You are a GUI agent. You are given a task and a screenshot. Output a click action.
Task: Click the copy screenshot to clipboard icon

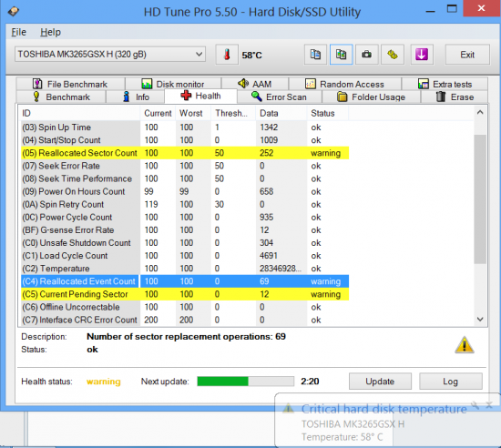(x=341, y=55)
